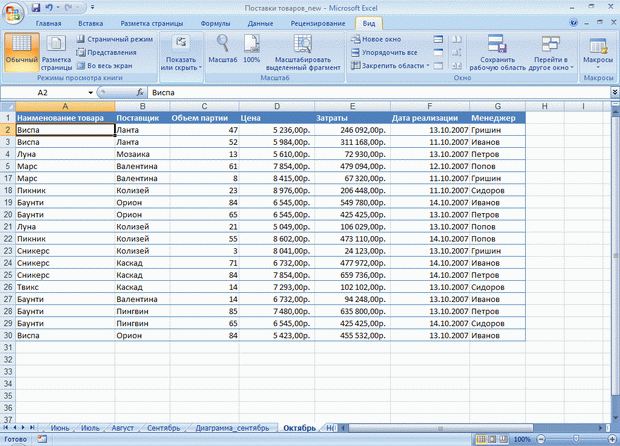The image size is (620, 446).
Task: Click the Unhide window icon
Action: point(438,66)
